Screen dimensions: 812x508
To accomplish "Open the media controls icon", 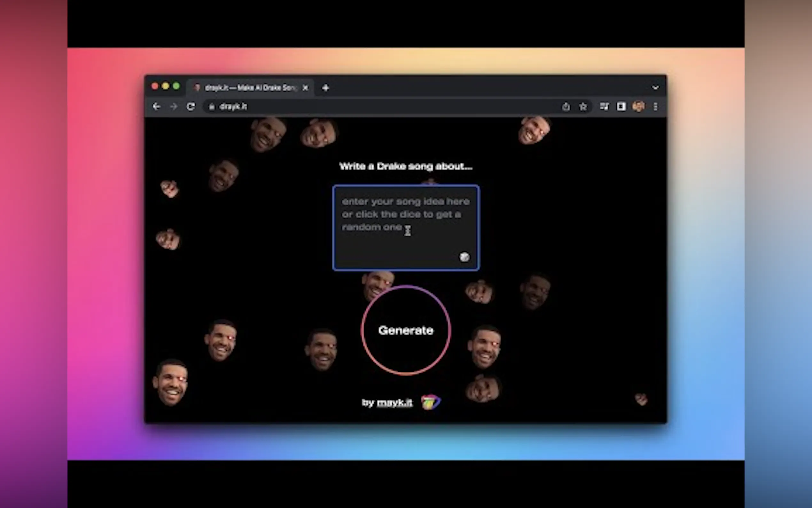I will pos(604,107).
